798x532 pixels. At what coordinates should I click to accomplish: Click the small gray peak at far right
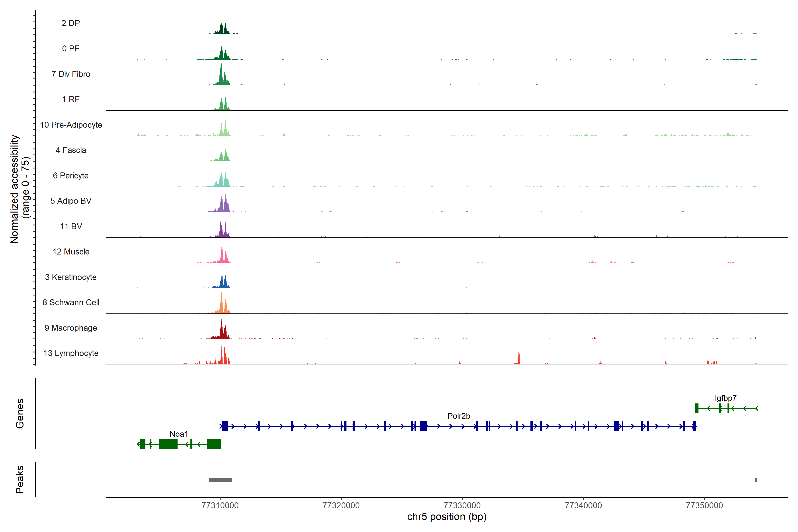(x=756, y=480)
